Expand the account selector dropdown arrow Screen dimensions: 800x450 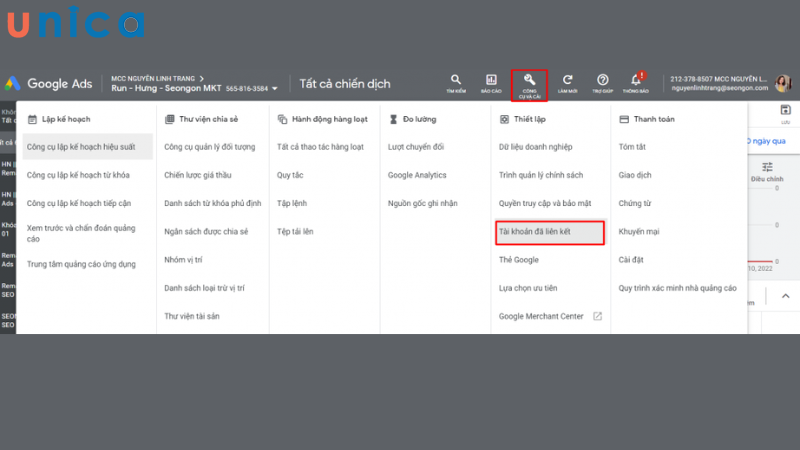point(274,89)
